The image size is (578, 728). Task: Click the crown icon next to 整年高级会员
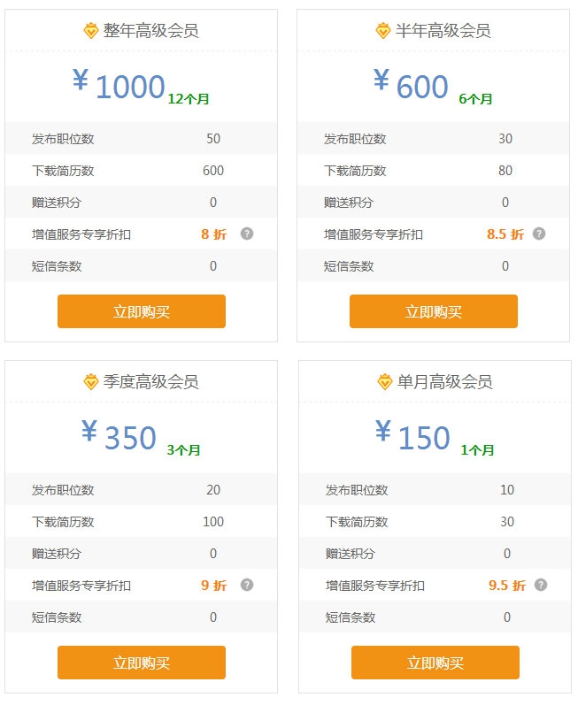(x=90, y=31)
